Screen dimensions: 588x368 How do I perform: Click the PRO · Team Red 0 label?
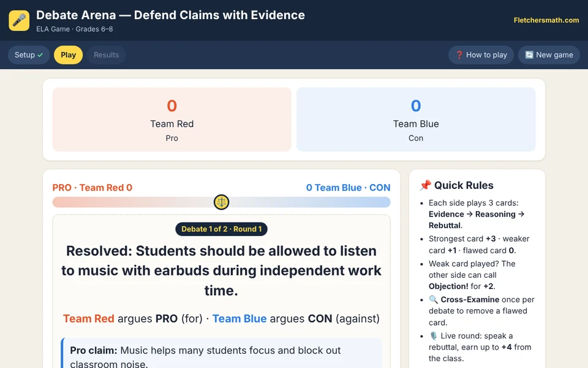point(92,188)
